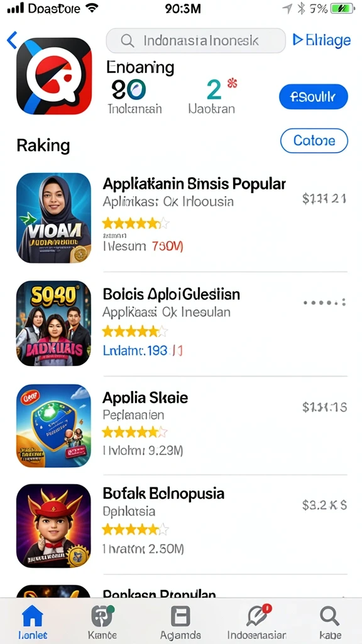
Task: Open the dotted more options for Boicis app
Action: pos(325,303)
